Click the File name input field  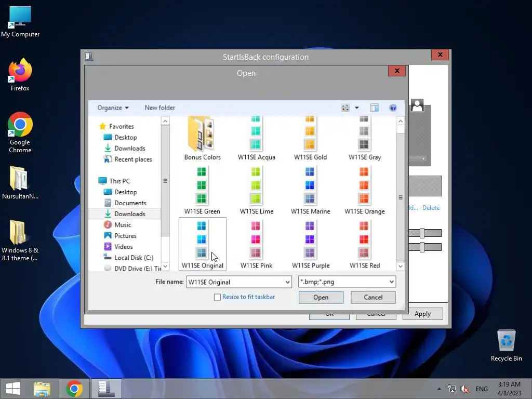coord(235,282)
